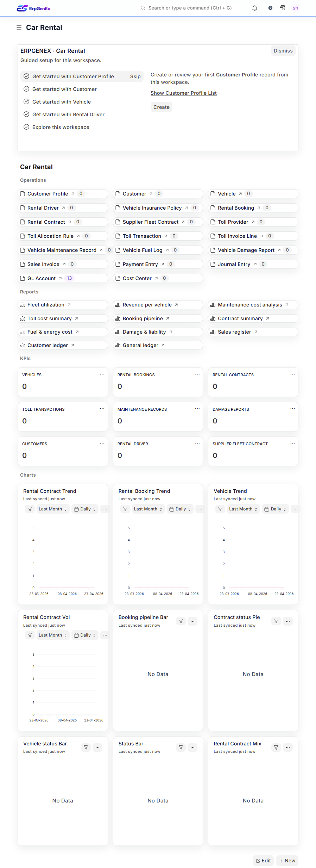Open the notifications bell icon

(x=255, y=8)
